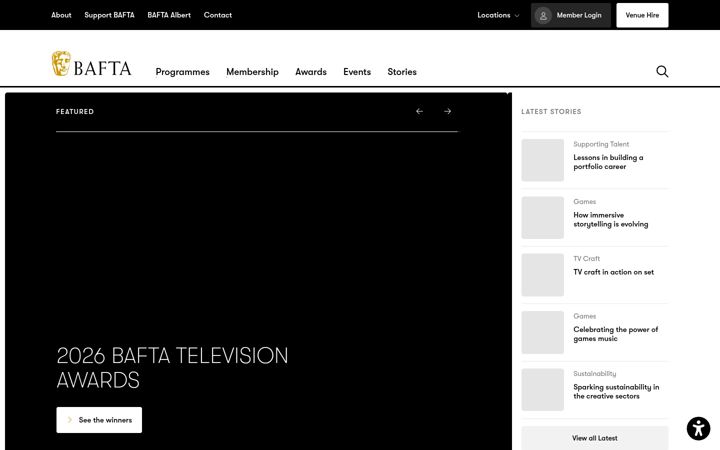Open the Contact page

pos(218,15)
